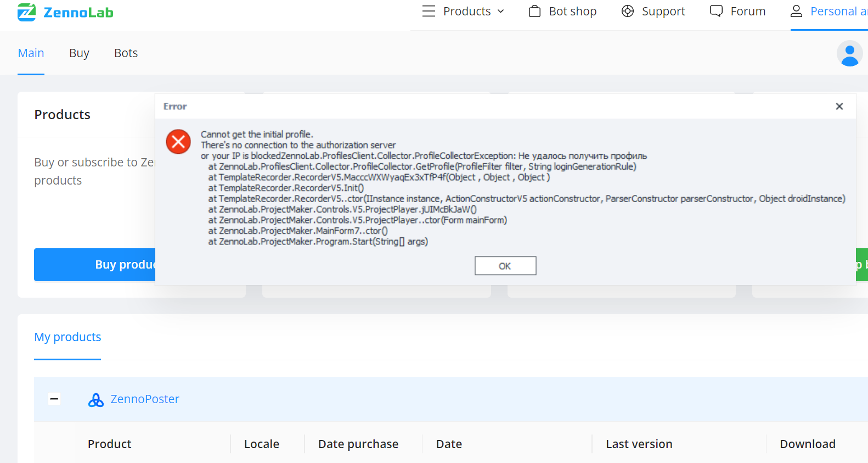Click the Forum chat bubble icon
This screenshot has width=868, height=463.
(716, 11)
